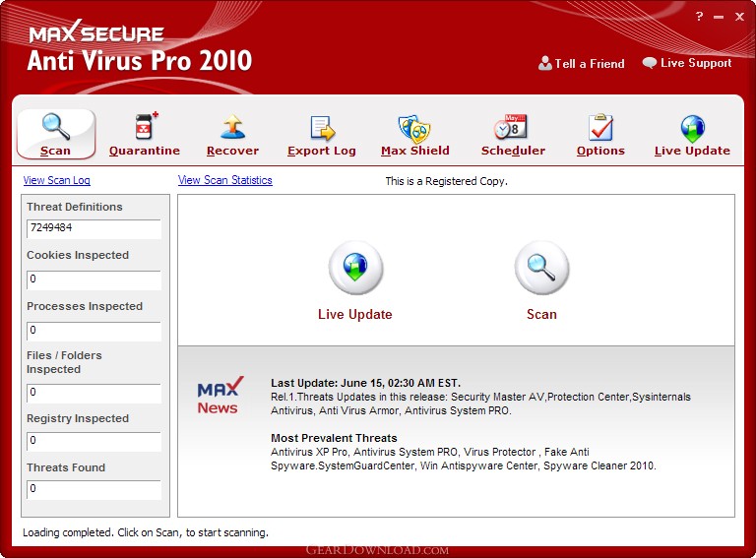Click the 'Registry Inspected' label
The height and width of the screenshot is (558, 756).
pyautogui.click(x=78, y=418)
